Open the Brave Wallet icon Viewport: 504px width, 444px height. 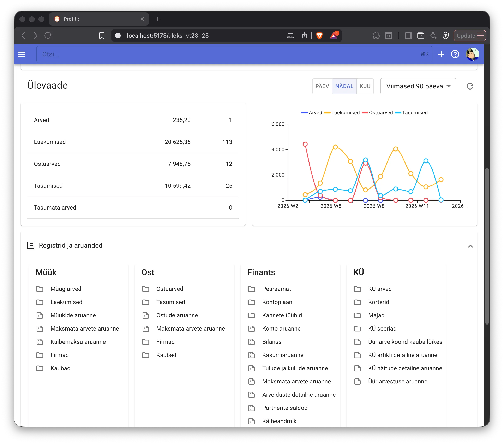(x=421, y=36)
